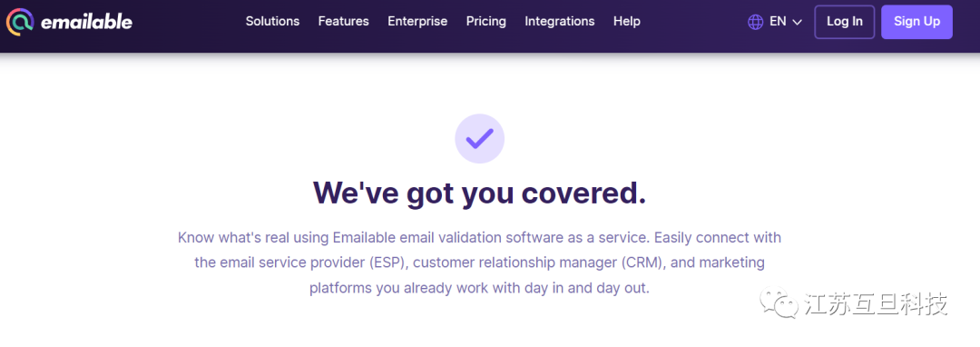The image size is (980, 347).
Task: Click the line mentioning ESP and CRM
Action: click(479, 263)
